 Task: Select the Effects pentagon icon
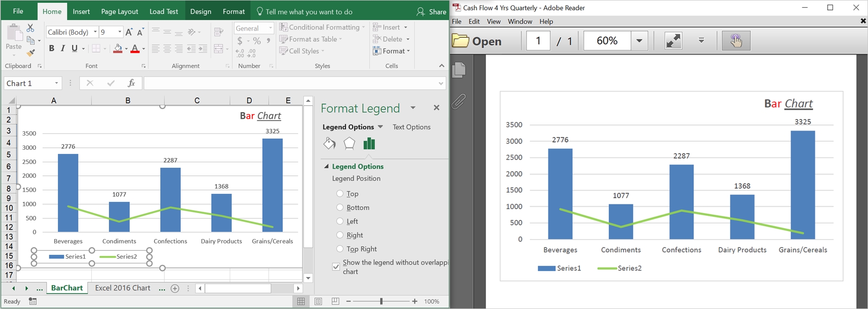[349, 144]
